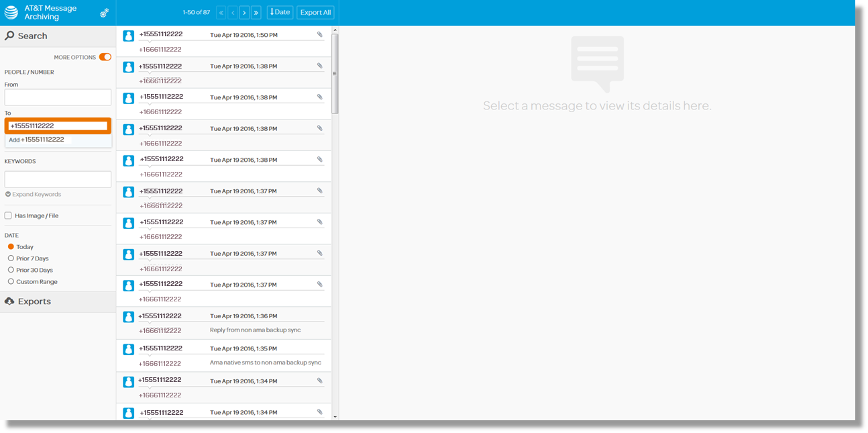Sort messages with the Date button
Image resolution: width=868 pixels, height=433 pixels.
click(x=280, y=12)
